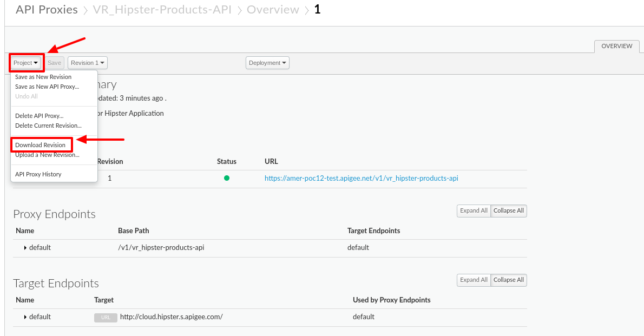This screenshot has height=336, width=644.
Task: Click the Overview breadcrumb
Action: 273,9
